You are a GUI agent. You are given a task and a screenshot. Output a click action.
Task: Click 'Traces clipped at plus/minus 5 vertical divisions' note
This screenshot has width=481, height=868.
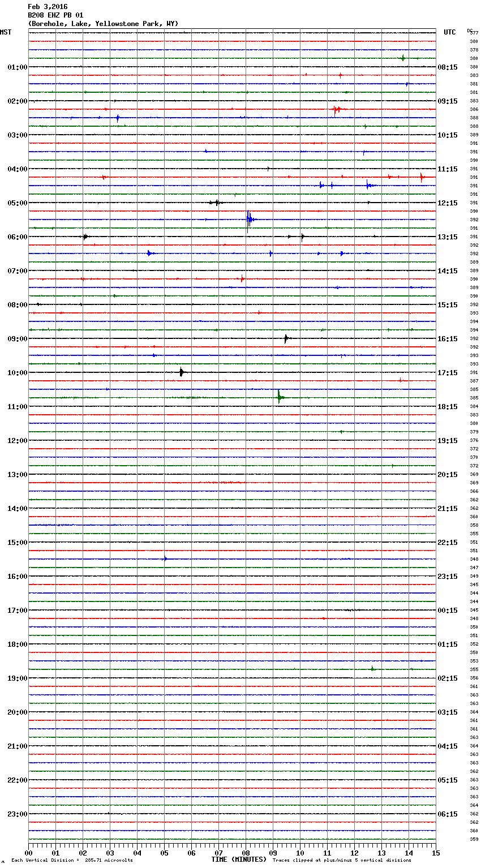(x=342, y=860)
